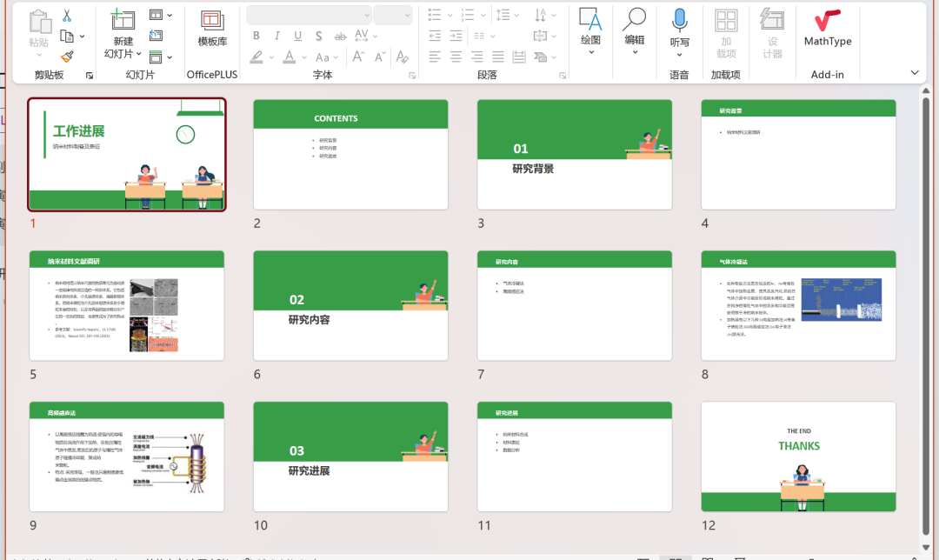Collapse the ribbon with the chevron

pos(915,73)
